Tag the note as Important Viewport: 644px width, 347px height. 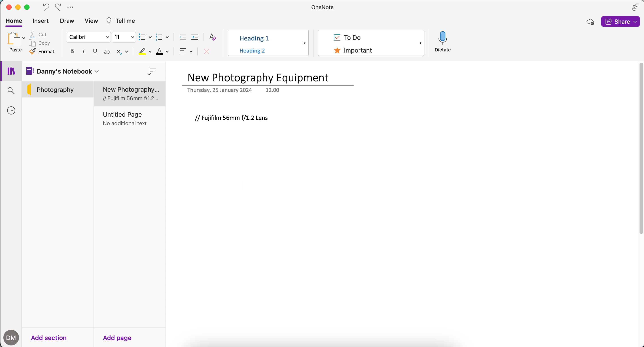[x=337, y=50]
